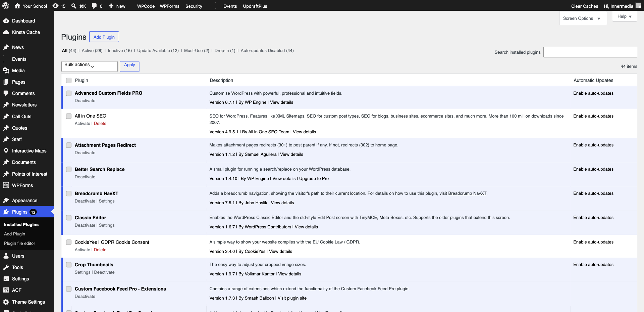The width and height of the screenshot is (644, 312).
Task: Click the Upgrade to Pro link
Action: coord(314,178)
